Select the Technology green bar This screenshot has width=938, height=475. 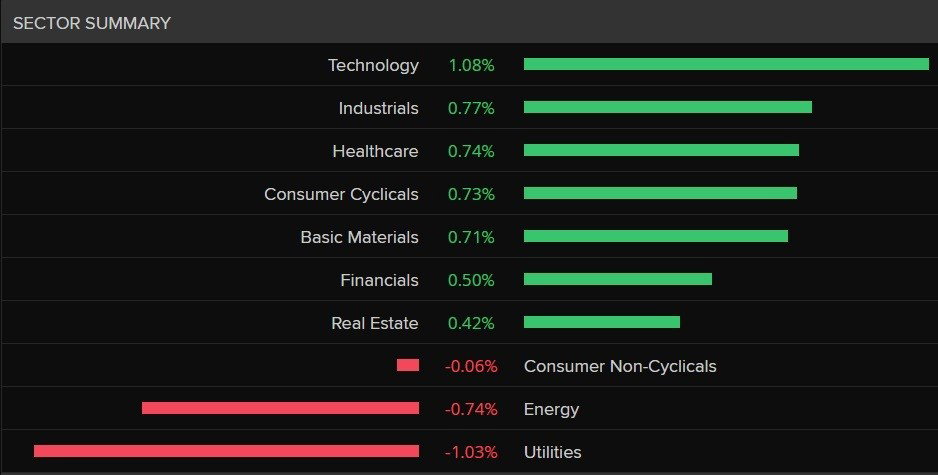pyautogui.click(x=726, y=64)
